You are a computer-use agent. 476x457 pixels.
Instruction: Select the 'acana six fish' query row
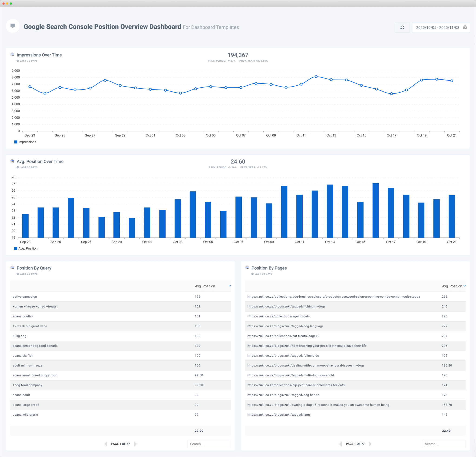pyautogui.click(x=120, y=356)
